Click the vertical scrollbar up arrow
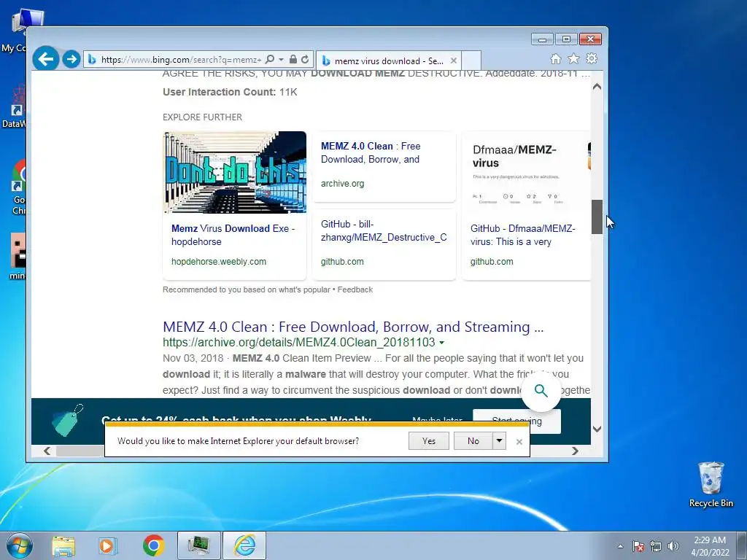747x560 pixels. click(x=597, y=87)
